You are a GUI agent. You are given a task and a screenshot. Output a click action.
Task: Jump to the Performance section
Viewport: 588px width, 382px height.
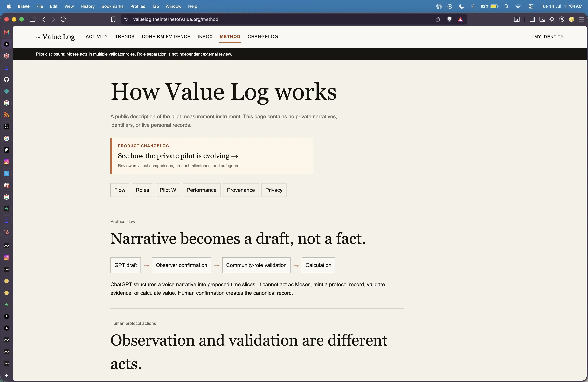click(201, 190)
